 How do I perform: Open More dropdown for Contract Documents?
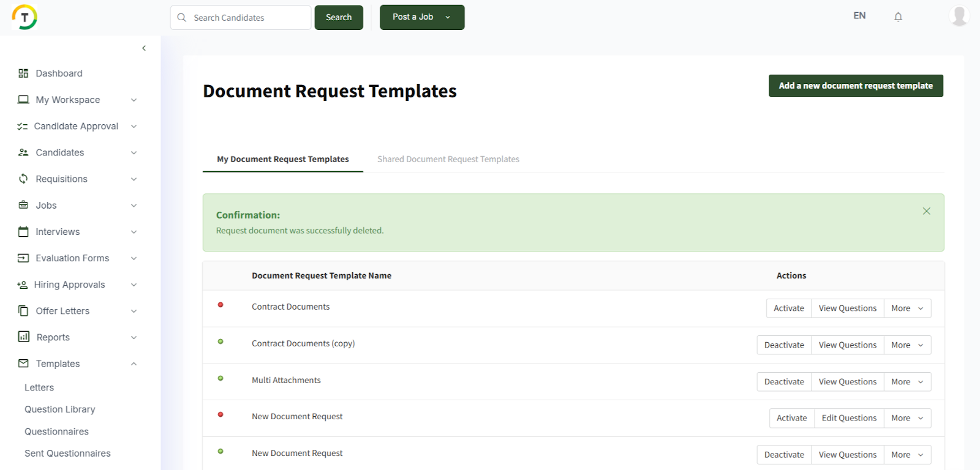[907, 308]
